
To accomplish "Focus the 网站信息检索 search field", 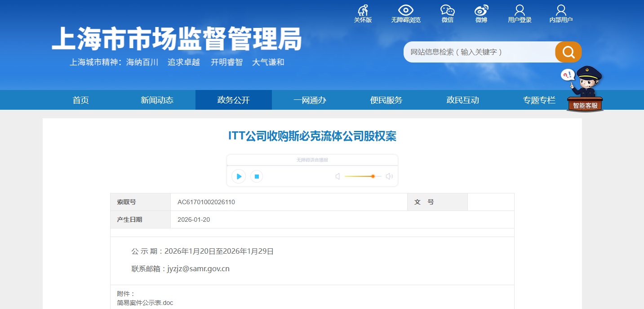I will pyautogui.click(x=480, y=52).
